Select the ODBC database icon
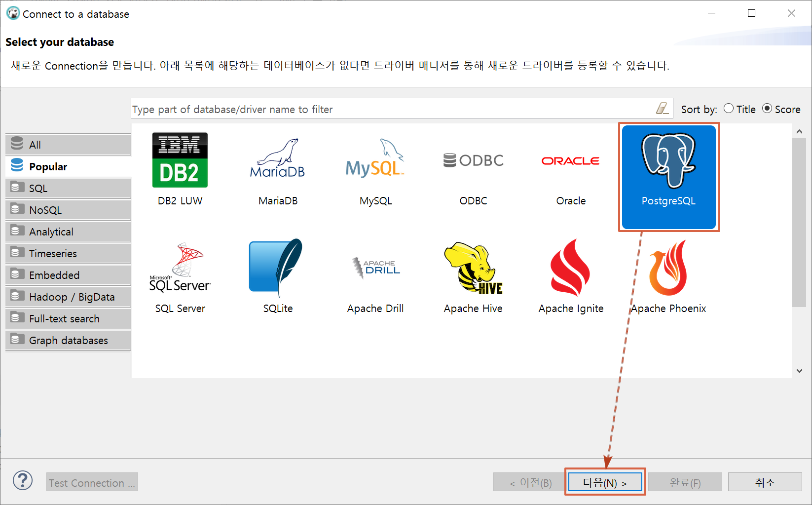Viewport: 812px width, 505px height. pyautogui.click(x=473, y=160)
